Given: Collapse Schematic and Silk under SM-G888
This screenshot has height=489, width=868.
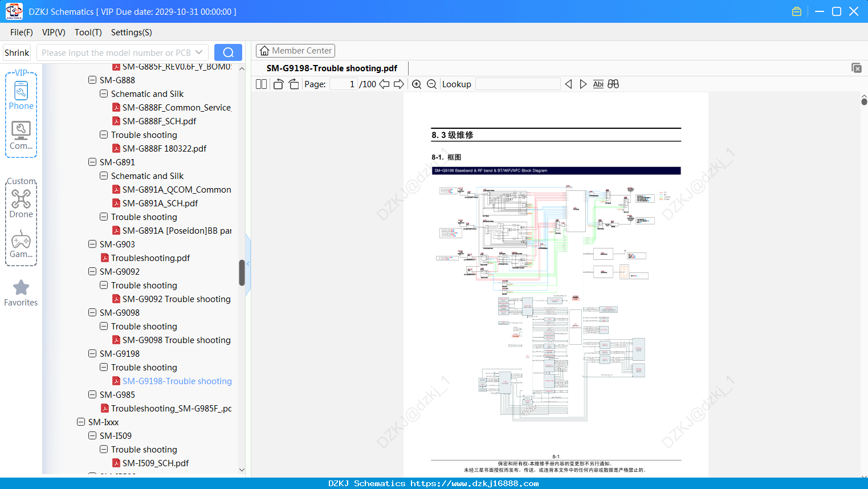Looking at the screenshot, I should [104, 93].
